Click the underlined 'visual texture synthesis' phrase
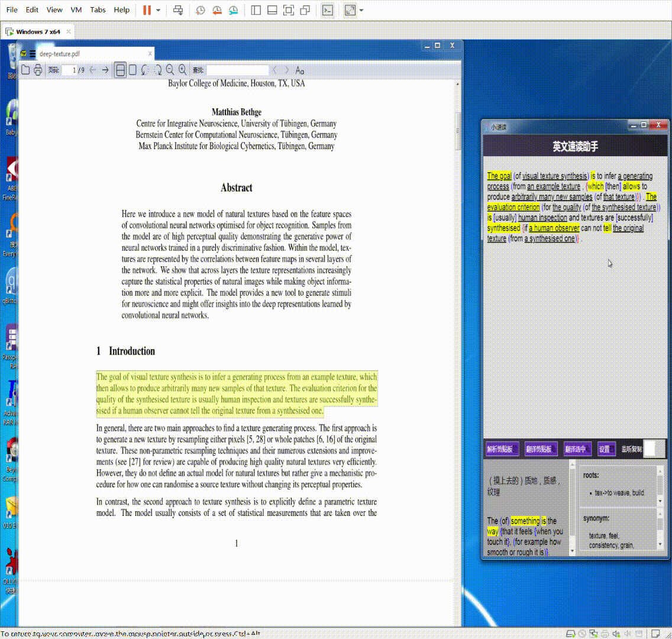The image size is (672, 639). (555, 176)
